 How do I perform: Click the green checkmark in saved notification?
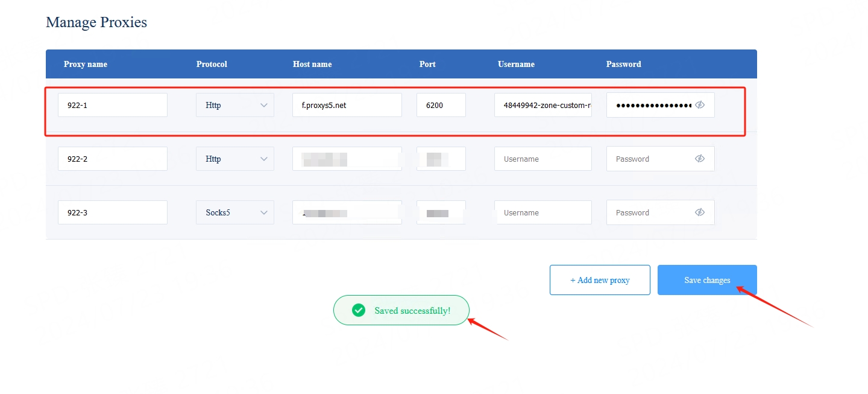pyautogui.click(x=359, y=310)
